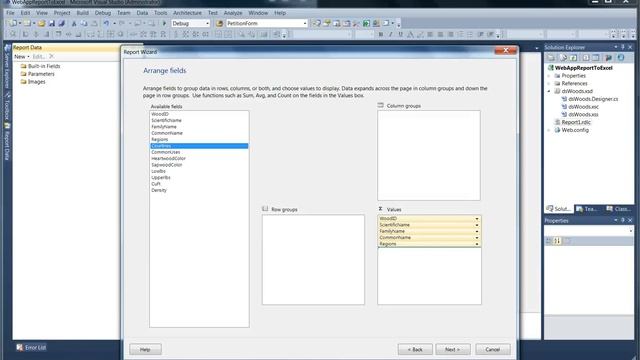Select Density in Available fields
Image resolution: width=640 pixels, height=360 pixels.
[159, 191]
